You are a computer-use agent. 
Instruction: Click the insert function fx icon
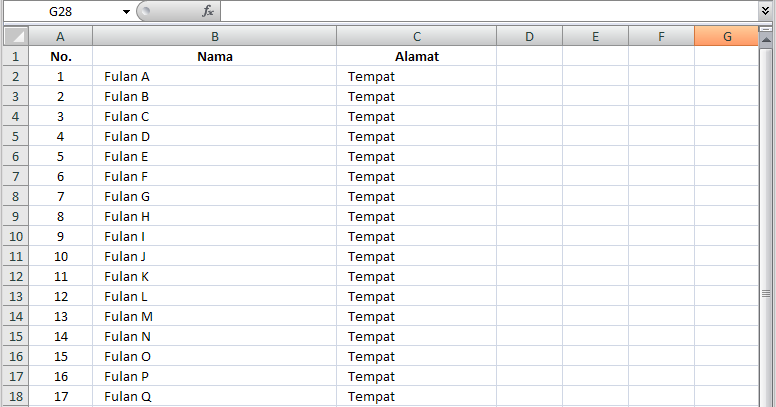208,11
